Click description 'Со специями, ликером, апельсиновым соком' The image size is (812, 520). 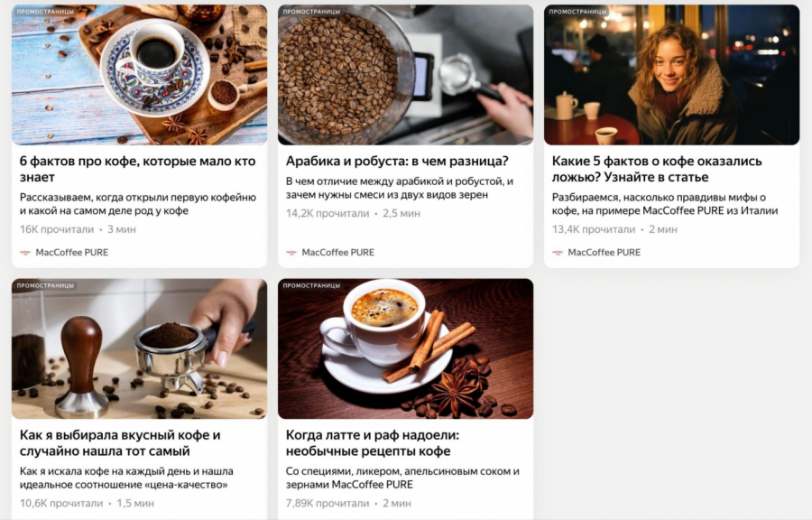(x=402, y=478)
